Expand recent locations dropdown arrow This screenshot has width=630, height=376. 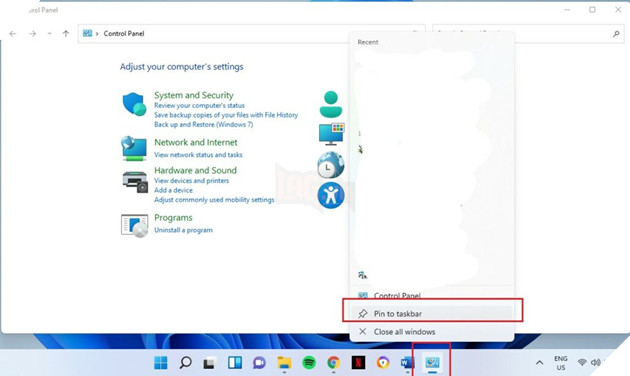point(49,34)
